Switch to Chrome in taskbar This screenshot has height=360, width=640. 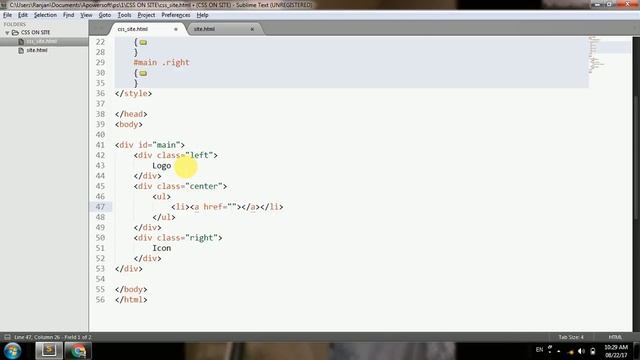(78, 351)
